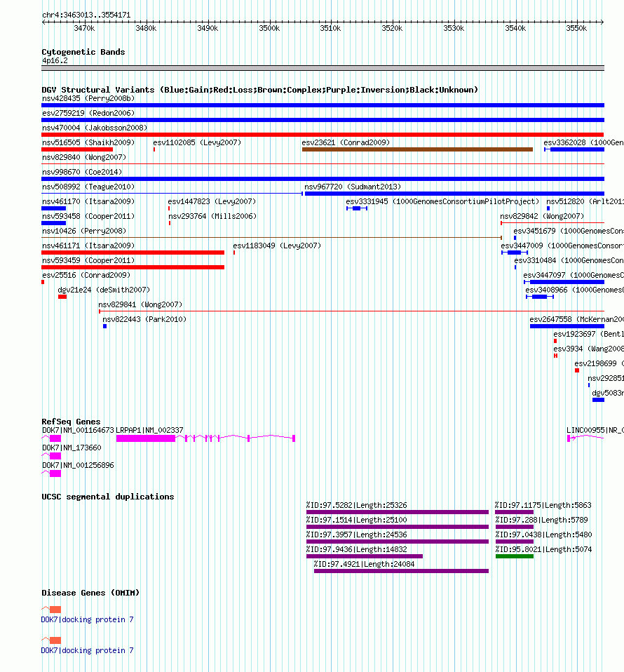
Task: Open variant esv3447009 label
Action: pos(562,246)
